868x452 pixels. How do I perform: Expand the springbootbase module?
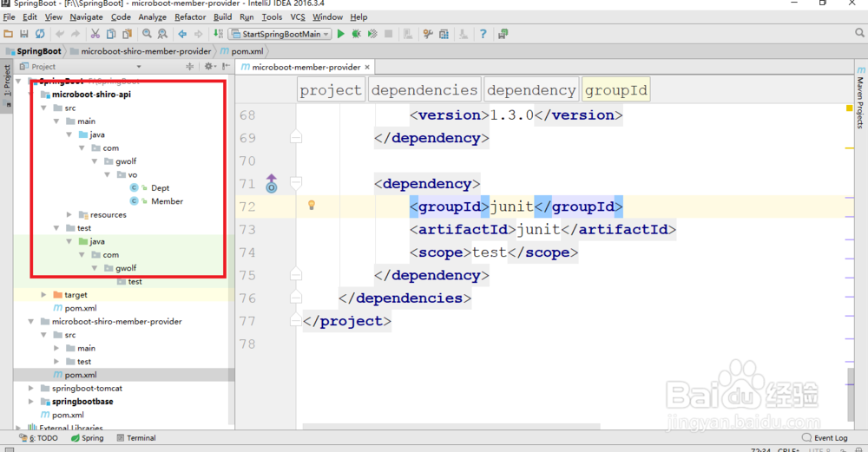(x=31, y=402)
